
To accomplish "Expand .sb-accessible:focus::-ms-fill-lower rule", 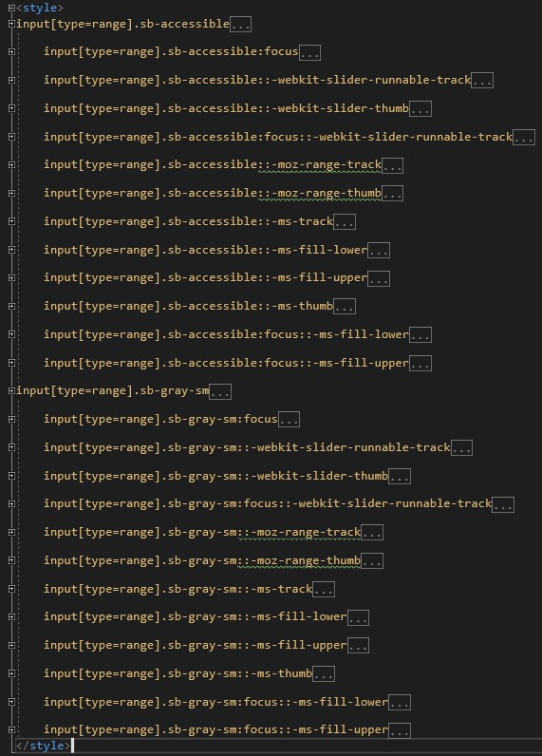I will point(11,334).
